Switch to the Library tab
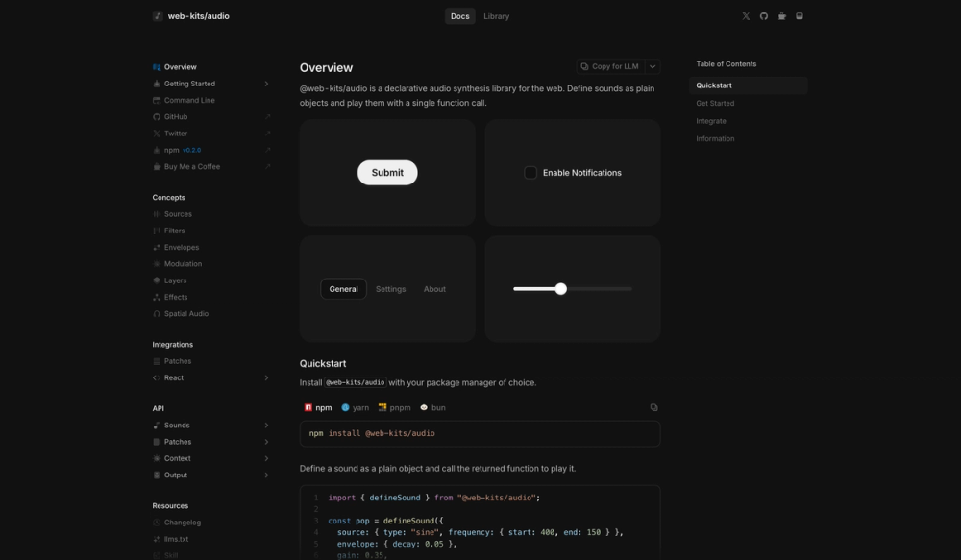The height and width of the screenshot is (560, 961). [497, 16]
